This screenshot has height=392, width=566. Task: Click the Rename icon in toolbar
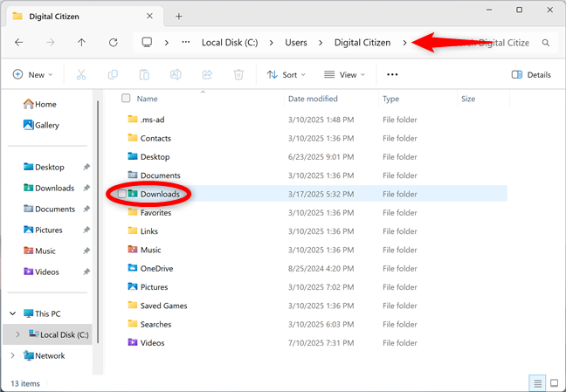(x=176, y=75)
